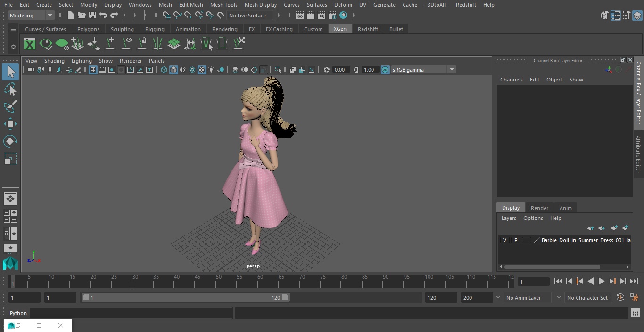Screen dimensions: 644x332
Task: Click the new scene icon
Action: 70,16
